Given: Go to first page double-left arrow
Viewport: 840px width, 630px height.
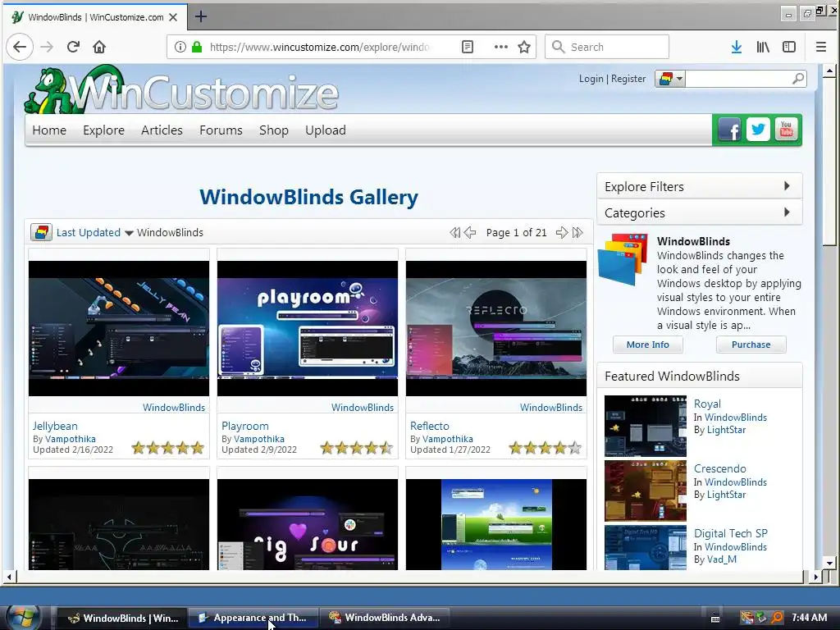Looking at the screenshot, I should 454,232.
